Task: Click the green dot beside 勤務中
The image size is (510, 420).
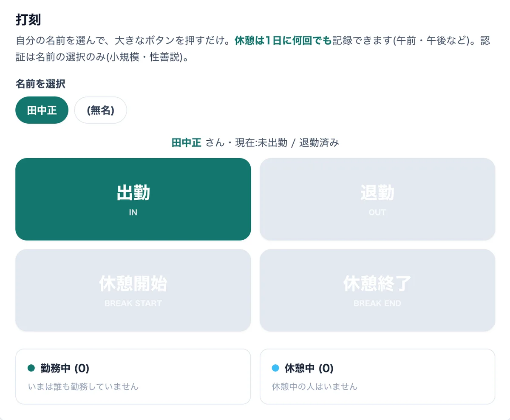Action: pos(31,368)
